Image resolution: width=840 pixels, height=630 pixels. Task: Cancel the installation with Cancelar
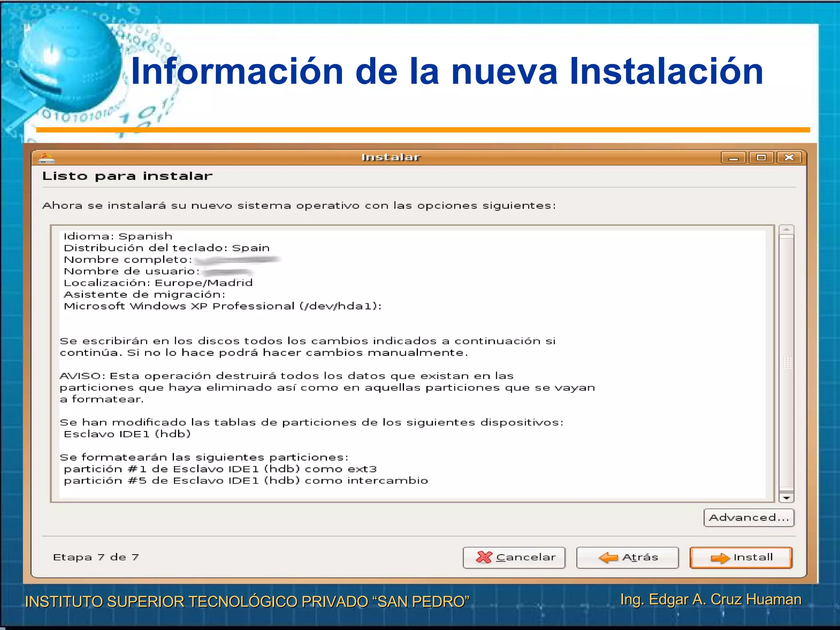(514, 557)
